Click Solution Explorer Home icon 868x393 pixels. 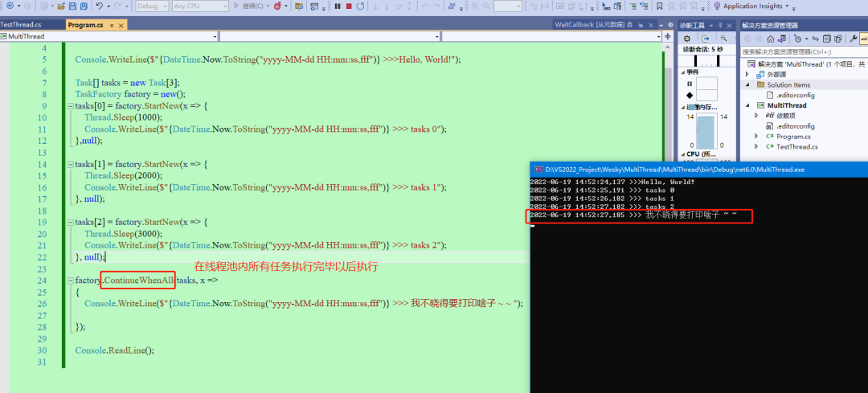point(770,39)
